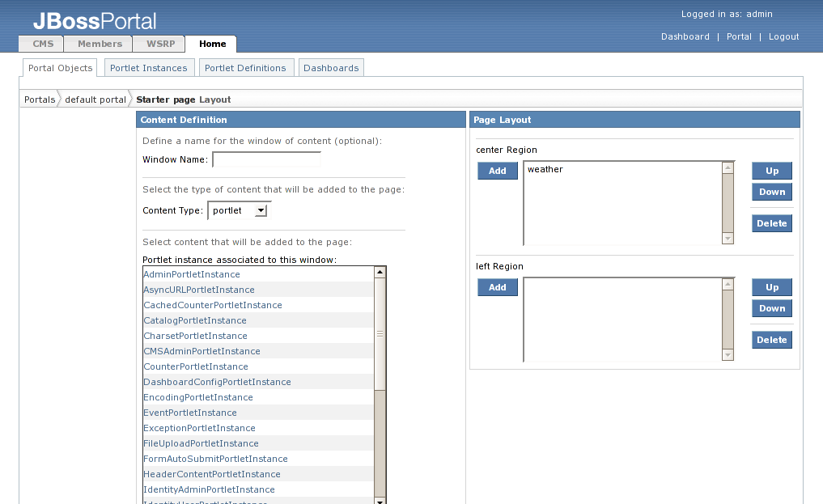Click scroll up arrow in center Region list
The image size is (823, 504).
tap(728, 168)
